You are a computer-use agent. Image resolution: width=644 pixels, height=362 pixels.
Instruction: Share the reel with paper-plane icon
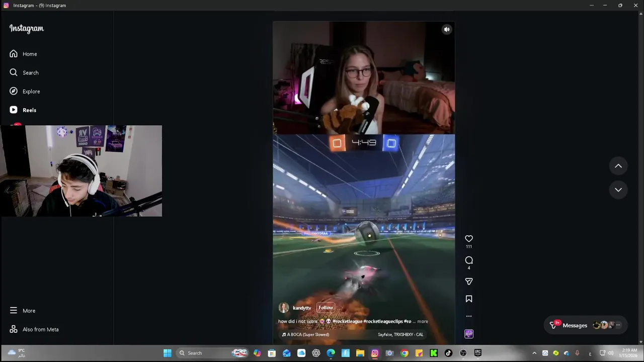[x=469, y=282]
